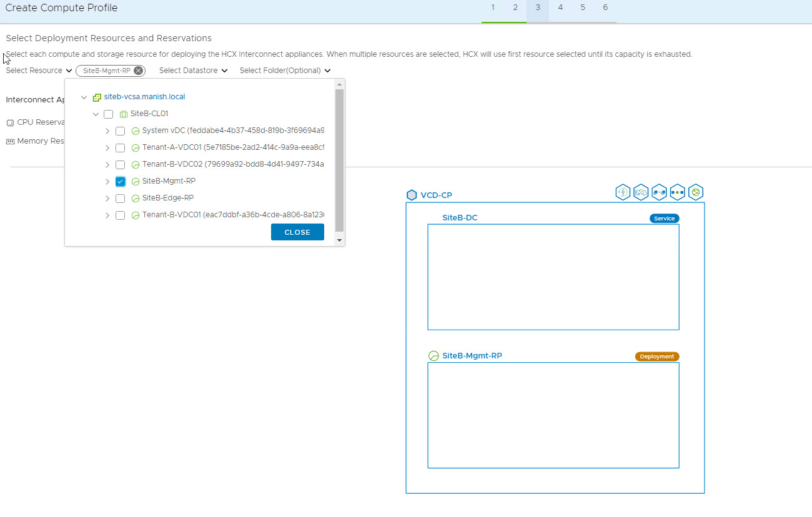Go to wizard step 2
The image size is (812, 517).
pyautogui.click(x=515, y=7)
